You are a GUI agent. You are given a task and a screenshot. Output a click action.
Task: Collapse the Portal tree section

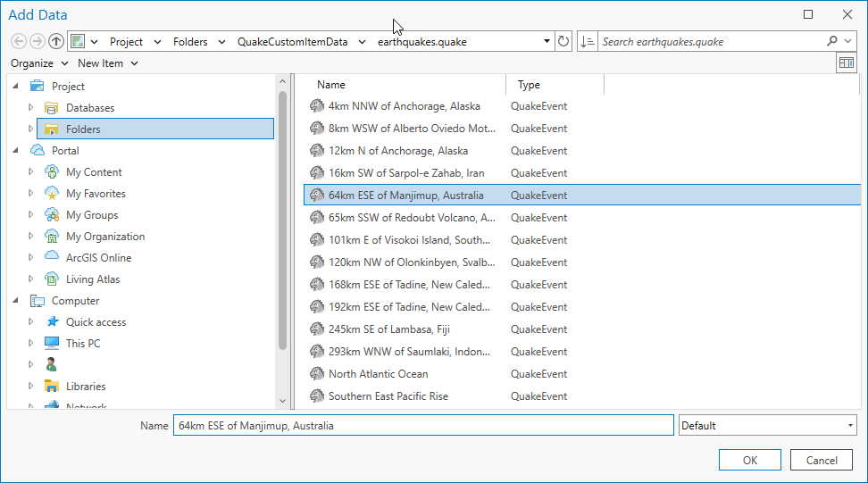(x=16, y=151)
